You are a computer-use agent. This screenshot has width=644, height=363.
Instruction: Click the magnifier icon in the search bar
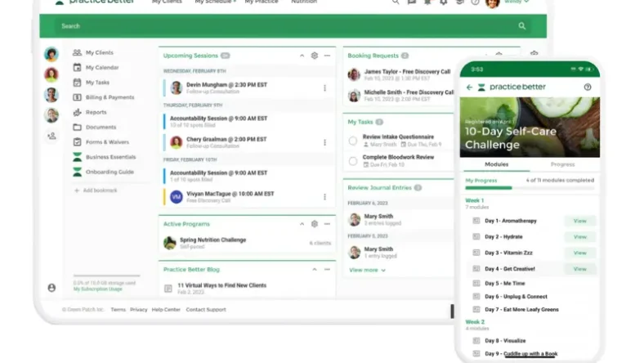[521, 26]
